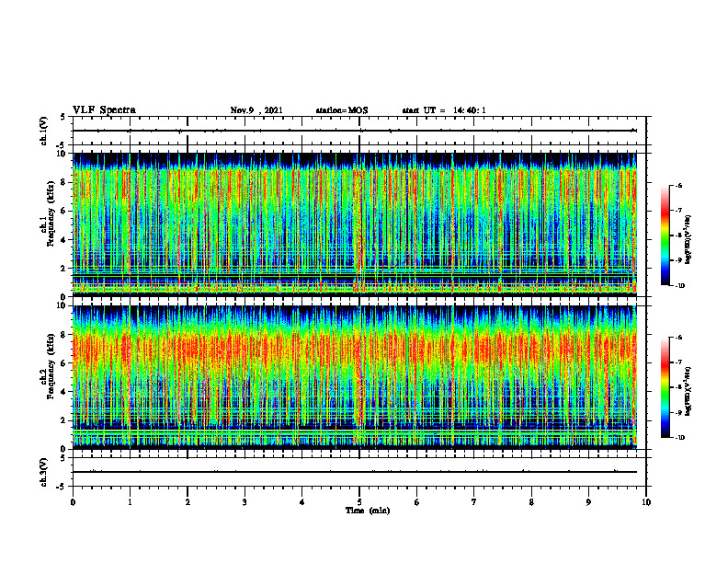This screenshot has width=728, height=563.
Task: Click the "Time (min)" x-axis label
Action: coord(368,511)
